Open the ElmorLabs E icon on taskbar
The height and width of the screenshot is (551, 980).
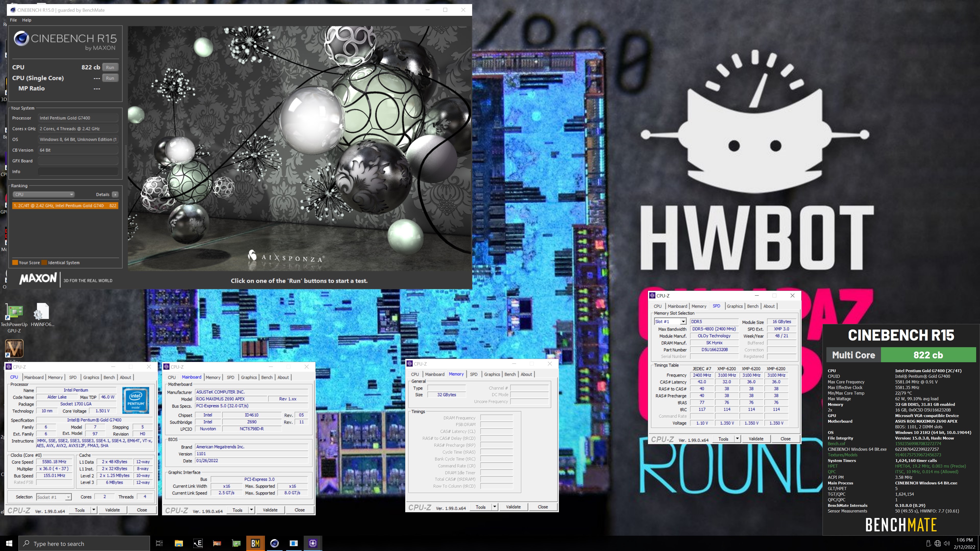point(198,543)
